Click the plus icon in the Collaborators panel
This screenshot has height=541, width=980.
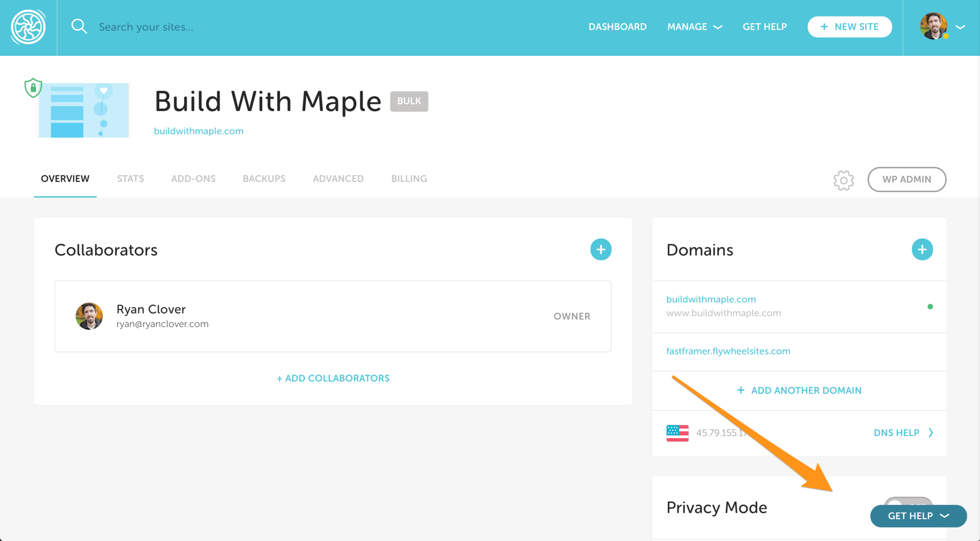601,249
